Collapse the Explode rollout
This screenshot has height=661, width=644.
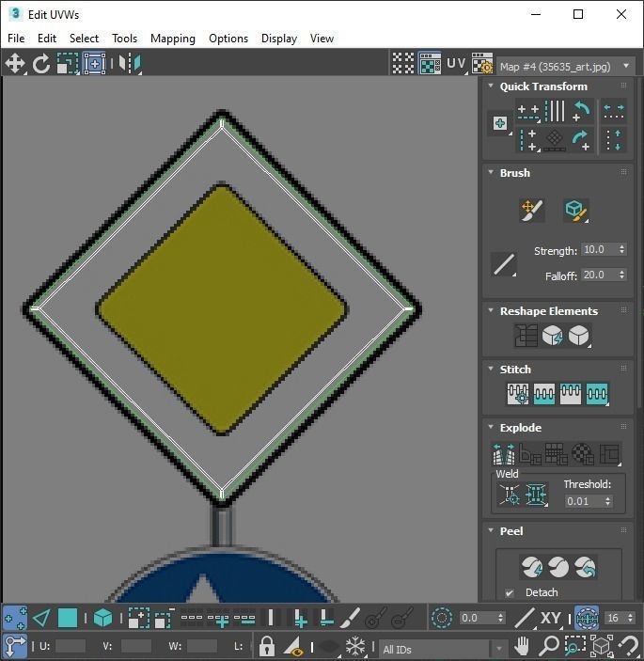[491, 427]
